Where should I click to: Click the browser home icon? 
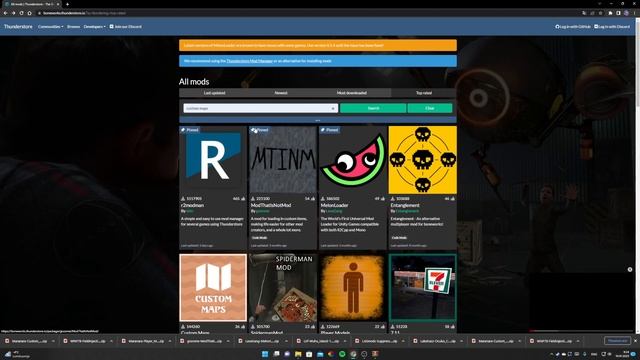pyautogui.click(x=29, y=13)
